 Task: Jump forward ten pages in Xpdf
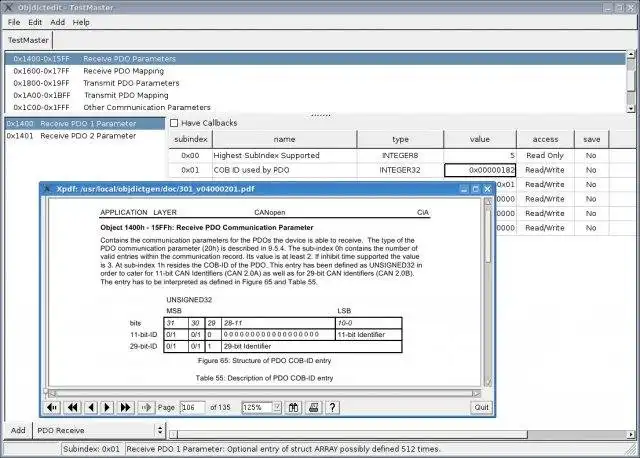pyautogui.click(x=125, y=407)
